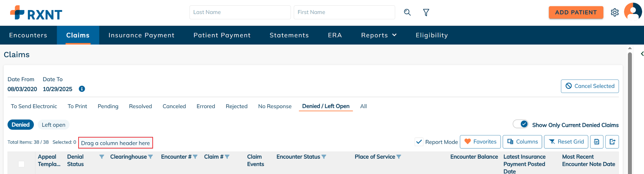Go to the Insurance Payment menu

click(141, 35)
